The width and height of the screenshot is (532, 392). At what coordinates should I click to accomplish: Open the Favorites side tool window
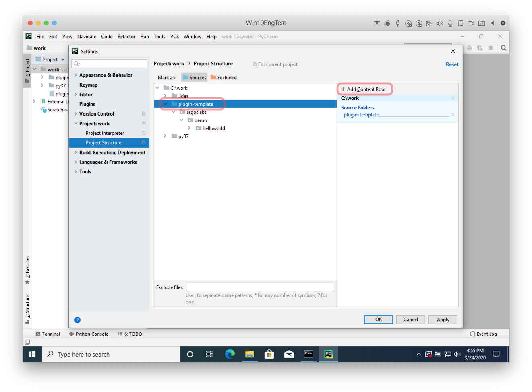coord(27,270)
